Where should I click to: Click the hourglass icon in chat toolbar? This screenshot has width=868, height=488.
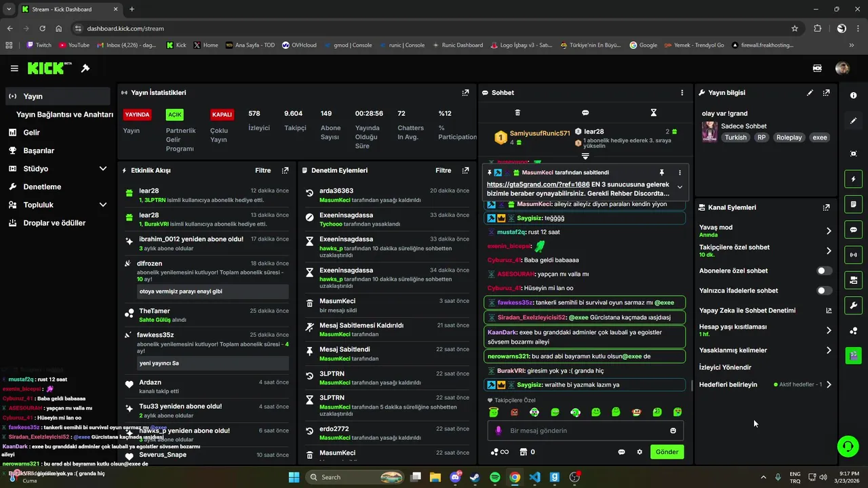coord(654,113)
